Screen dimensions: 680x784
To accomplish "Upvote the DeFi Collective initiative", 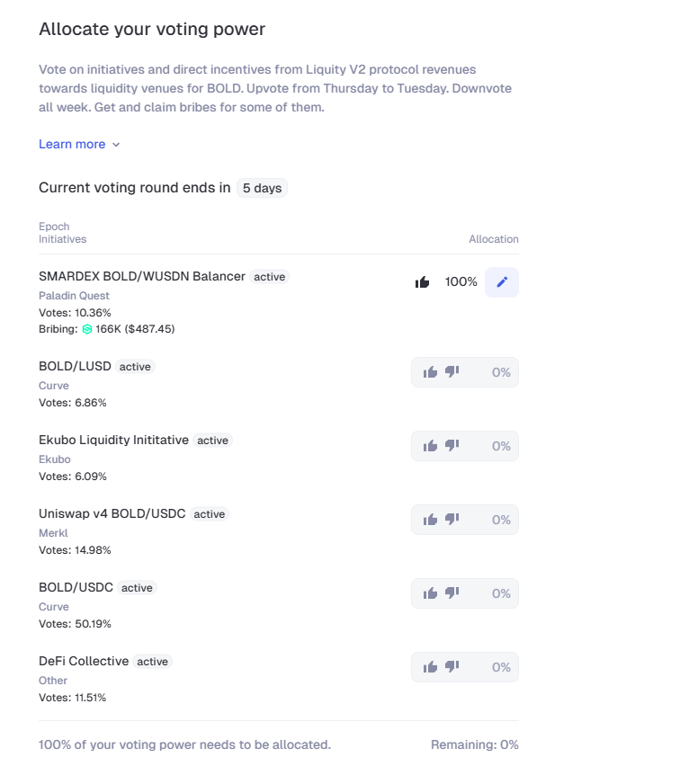I will pos(430,667).
